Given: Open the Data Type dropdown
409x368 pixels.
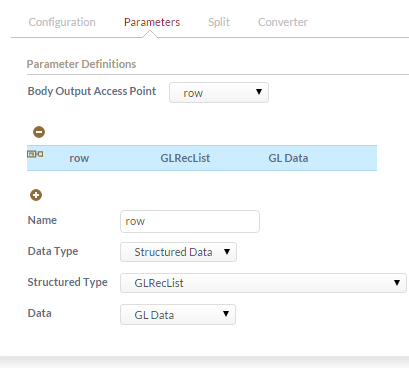Looking at the screenshot, I should pos(178,252).
